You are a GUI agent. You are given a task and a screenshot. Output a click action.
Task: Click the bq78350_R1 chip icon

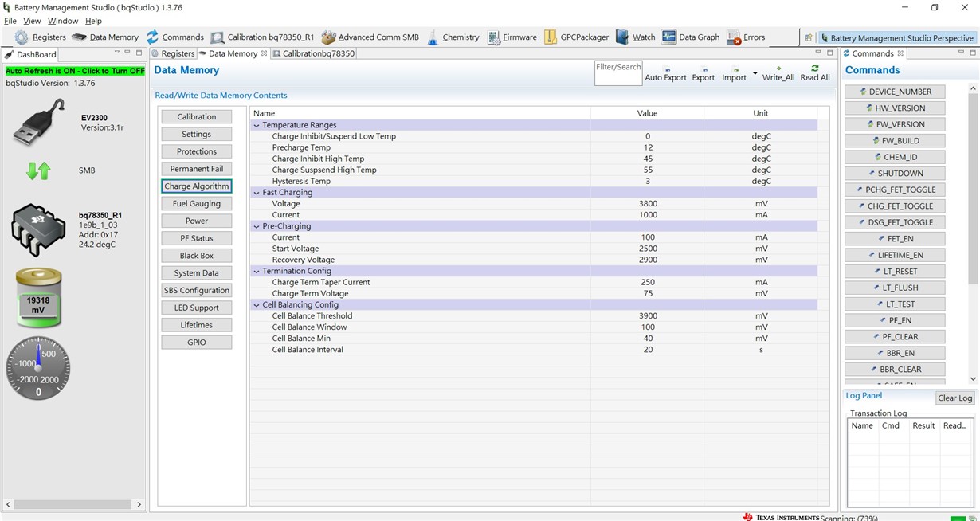[38, 229]
